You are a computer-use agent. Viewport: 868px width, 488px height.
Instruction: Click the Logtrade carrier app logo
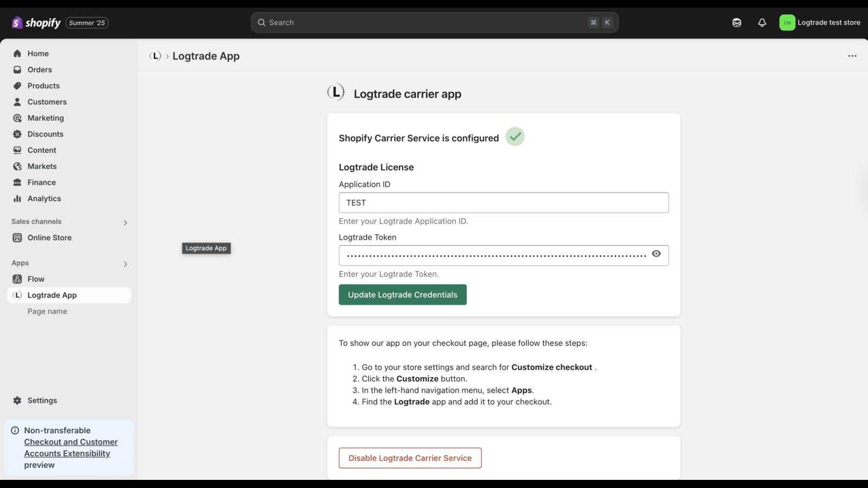(336, 92)
